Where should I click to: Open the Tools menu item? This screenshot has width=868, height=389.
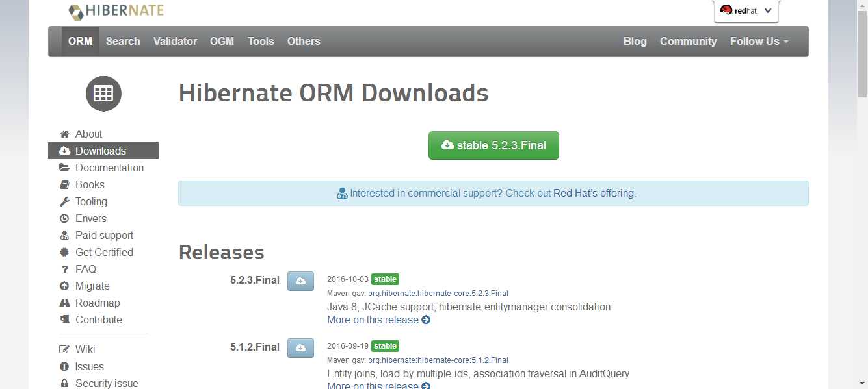pyautogui.click(x=261, y=41)
